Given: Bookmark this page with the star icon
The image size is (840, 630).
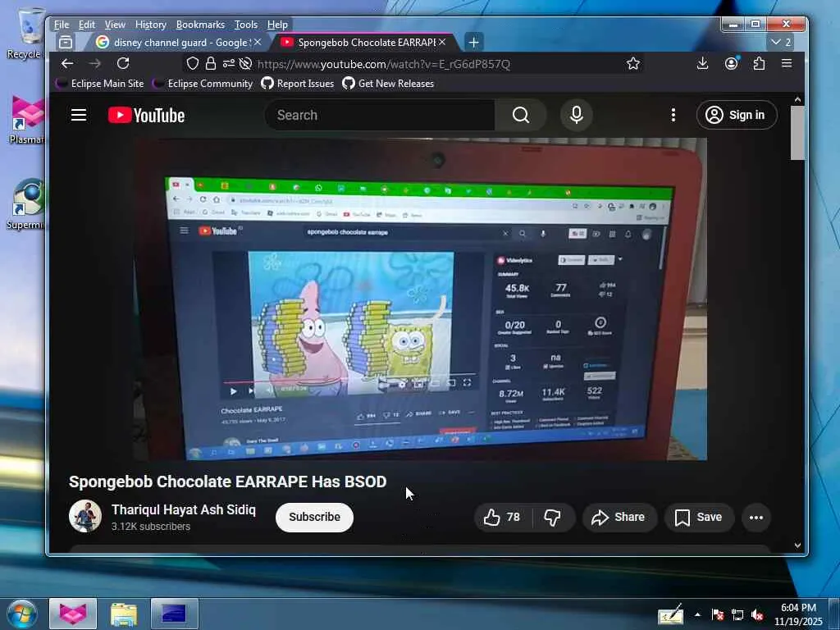Looking at the screenshot, I should click(633, 64).
